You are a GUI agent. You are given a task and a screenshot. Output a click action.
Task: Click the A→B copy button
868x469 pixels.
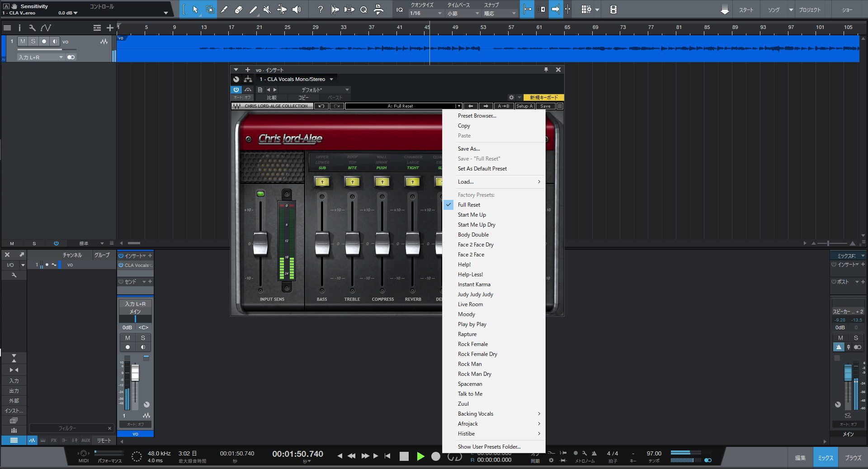pos(504,106)
